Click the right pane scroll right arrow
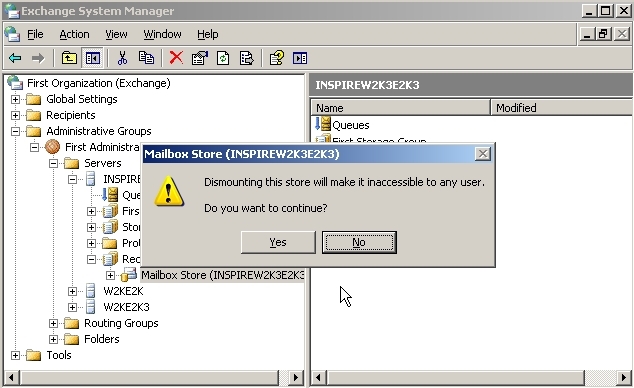Screen dimensions: 634x388 click(x=624, y=377)
